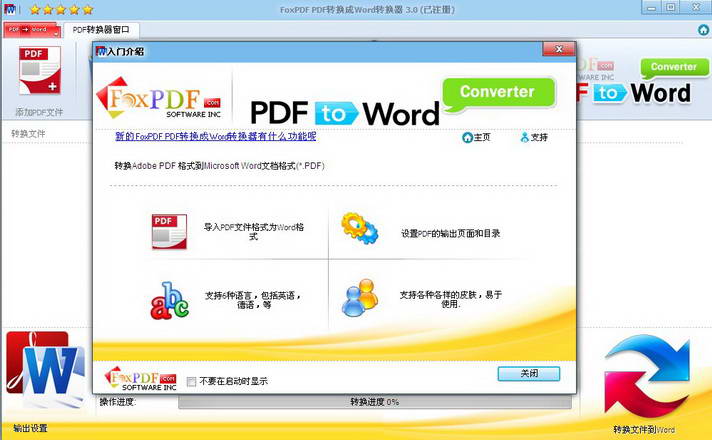Click the gears settings icon in dialog
Screen dimensions: 712x440
[x=360, y=228]
